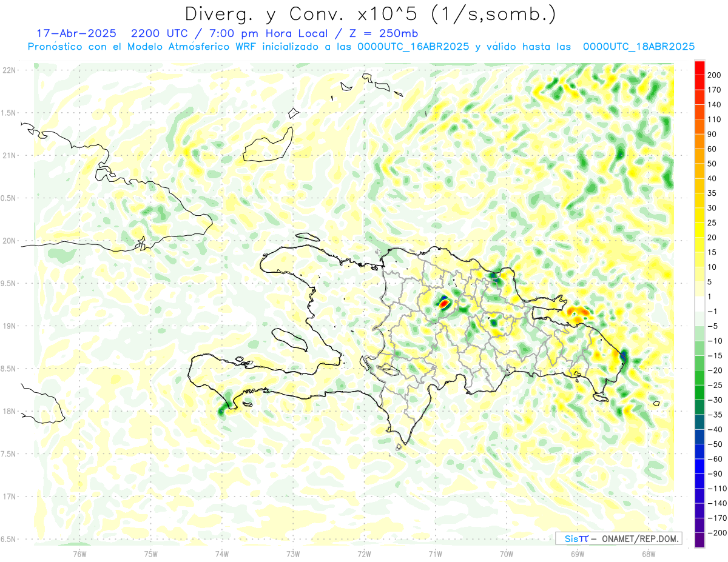The width and height of the screenshot is (728, 562).
Task: Click the '7.5N' latitude label
Action: (x=9, y=454)
